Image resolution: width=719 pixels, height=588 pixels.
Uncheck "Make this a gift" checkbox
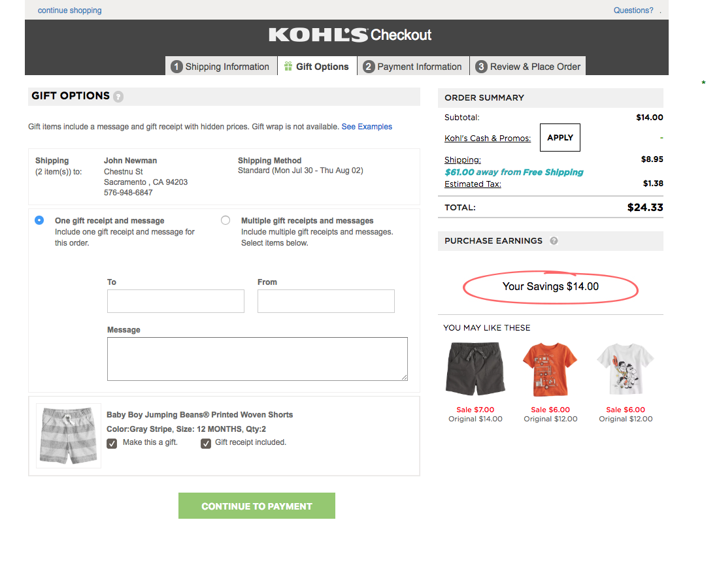[x=111, y=443]
